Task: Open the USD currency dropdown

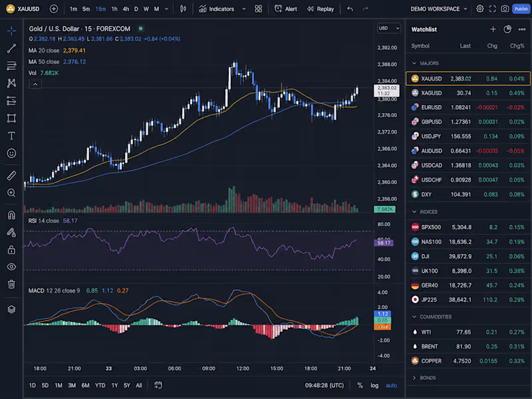Action: 389,28
